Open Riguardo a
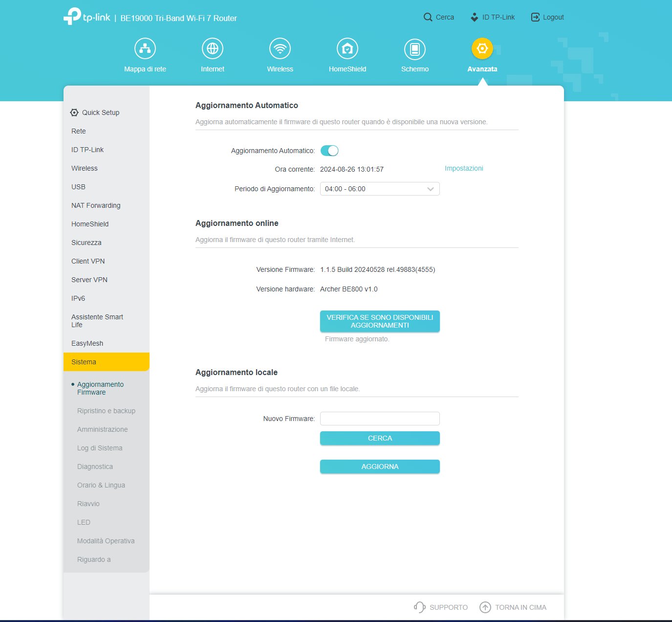This screenshot has height=622, width=672. tap(94, 559)
